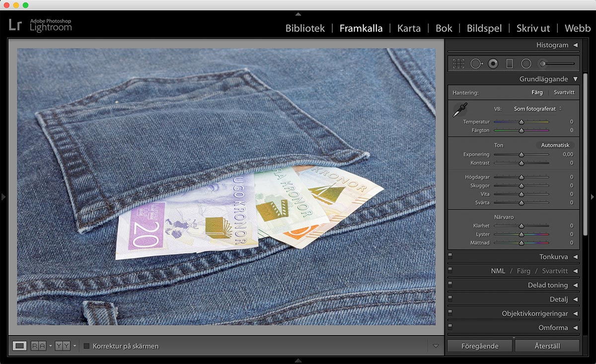
Task: Enable Korrektur på skärmen checkbox
Action: (86, 346)
